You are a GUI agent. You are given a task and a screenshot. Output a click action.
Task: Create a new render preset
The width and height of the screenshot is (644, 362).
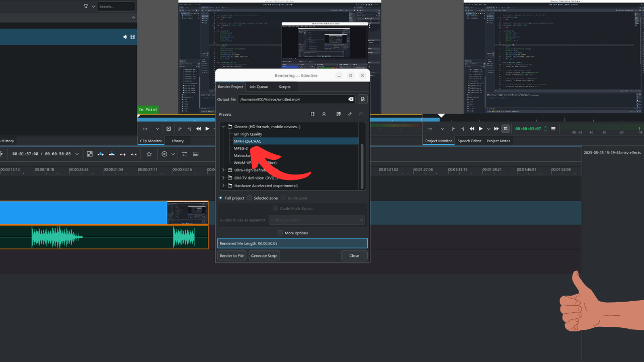312,115
